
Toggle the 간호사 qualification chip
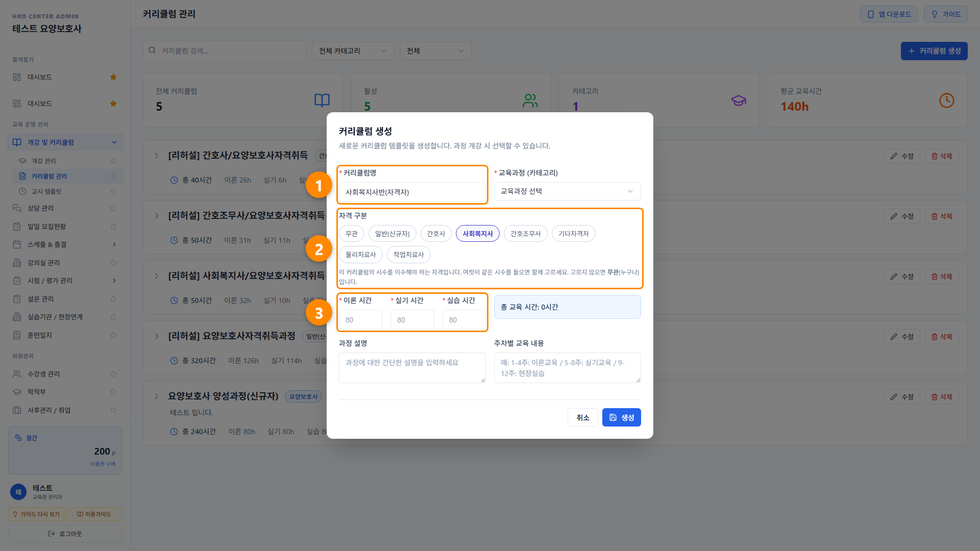[436, 234]
